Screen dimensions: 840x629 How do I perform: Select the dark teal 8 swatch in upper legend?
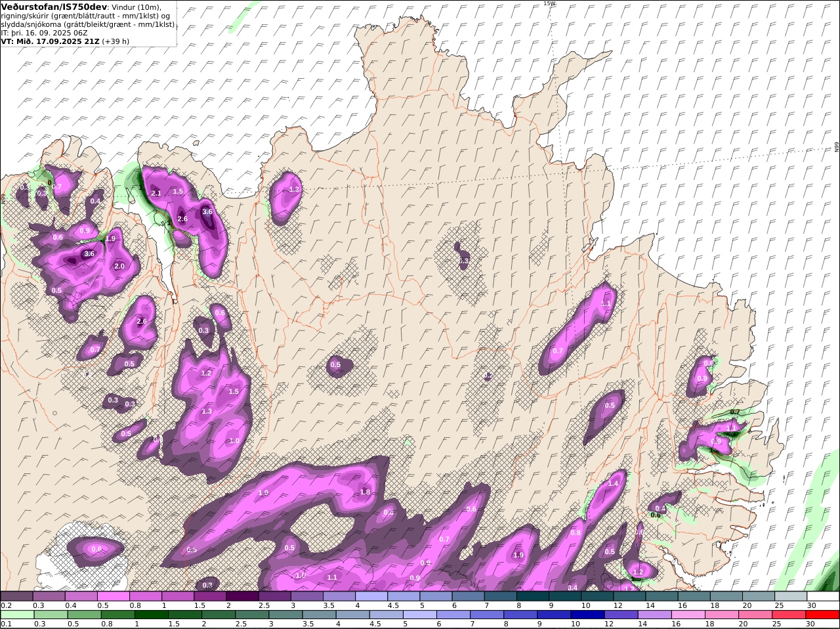pyautogui.click(x=533, y=596)
